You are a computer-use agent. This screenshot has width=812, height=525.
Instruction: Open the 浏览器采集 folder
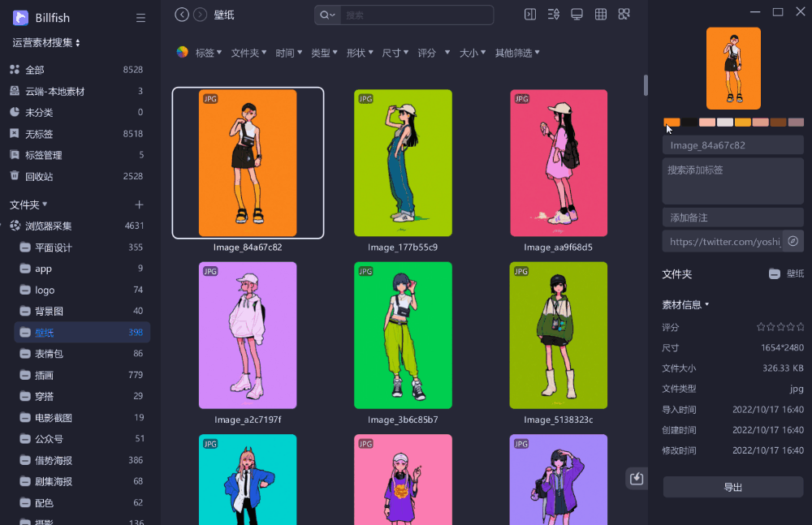(x=78, y=226)
